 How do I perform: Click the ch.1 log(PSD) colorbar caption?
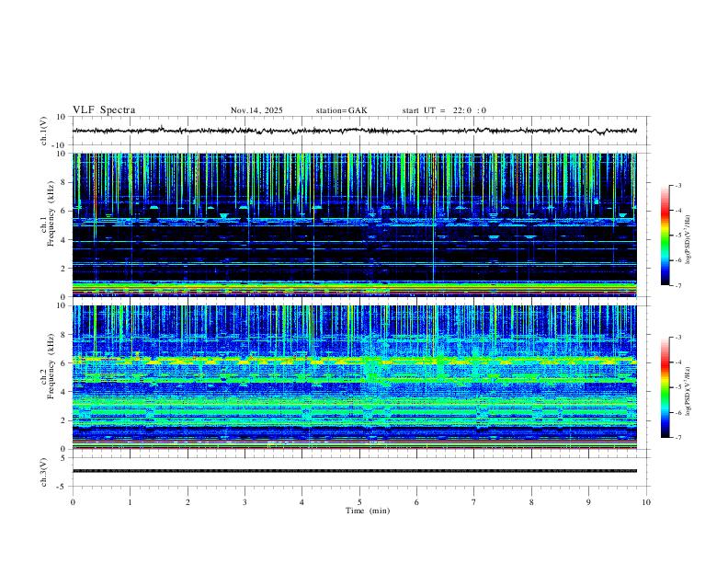(x=688, y=240)
